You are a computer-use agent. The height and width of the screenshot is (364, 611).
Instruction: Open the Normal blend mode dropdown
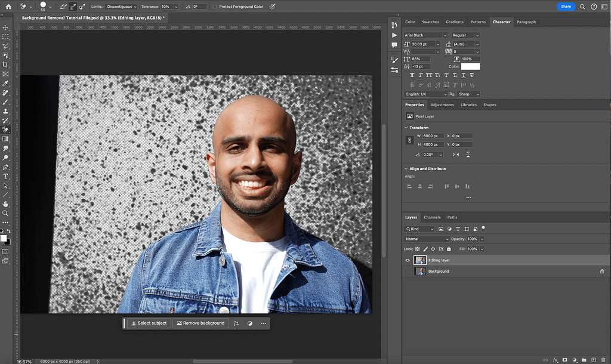click(427, 239)
